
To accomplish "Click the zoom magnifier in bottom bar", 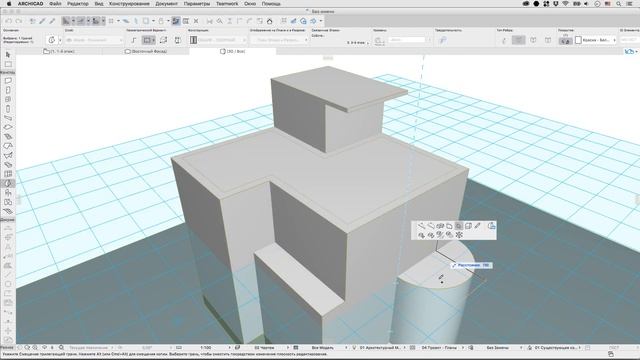I will point(61,348).
